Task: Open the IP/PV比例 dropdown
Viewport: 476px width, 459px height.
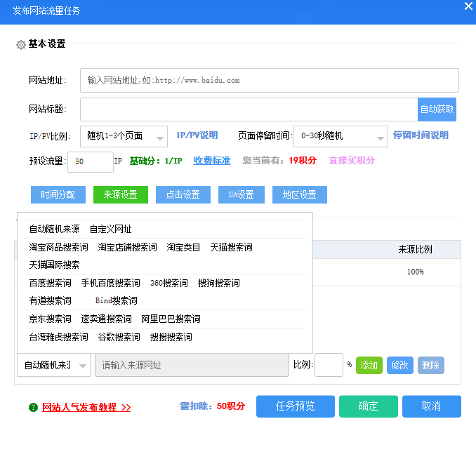Action: click(124, 136)
